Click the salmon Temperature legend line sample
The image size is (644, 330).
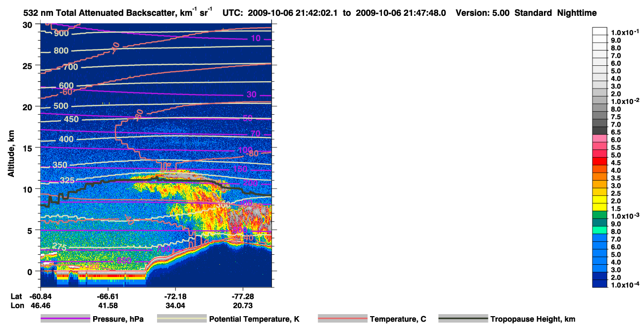coord(342,319)
